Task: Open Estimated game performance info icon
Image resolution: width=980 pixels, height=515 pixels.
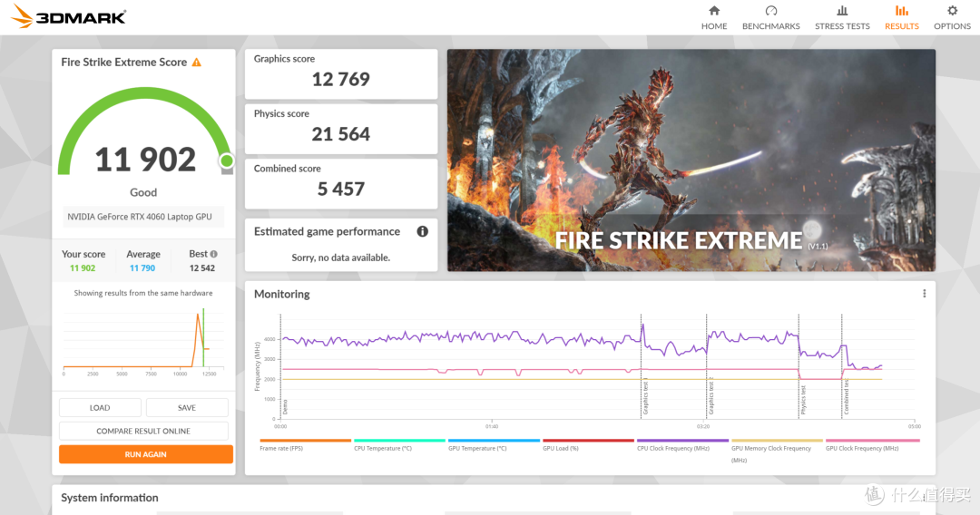Action: [423, 231]
